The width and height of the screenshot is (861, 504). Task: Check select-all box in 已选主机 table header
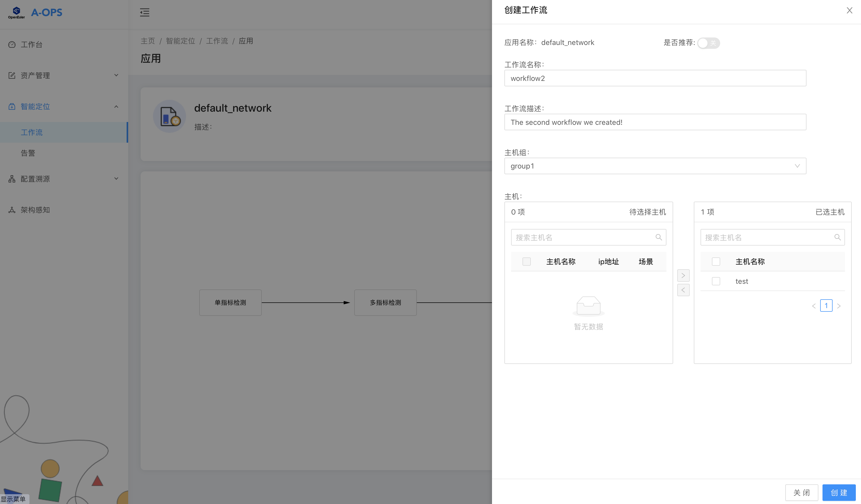716,262
